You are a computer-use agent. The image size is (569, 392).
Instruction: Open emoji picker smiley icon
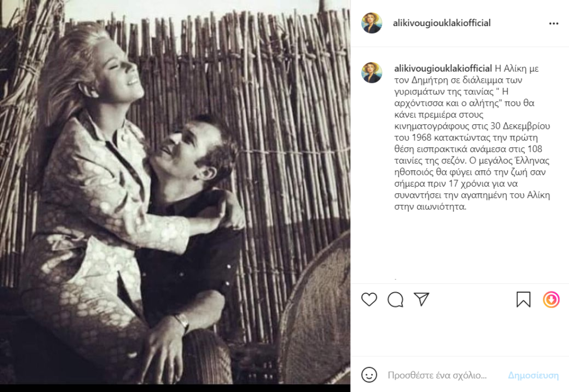coord(369,375)
